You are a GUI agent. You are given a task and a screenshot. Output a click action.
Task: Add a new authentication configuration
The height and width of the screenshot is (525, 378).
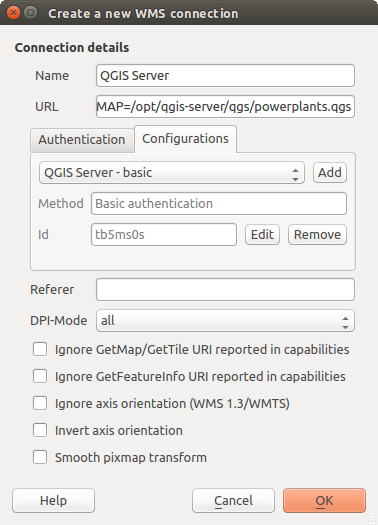[330, 173]
